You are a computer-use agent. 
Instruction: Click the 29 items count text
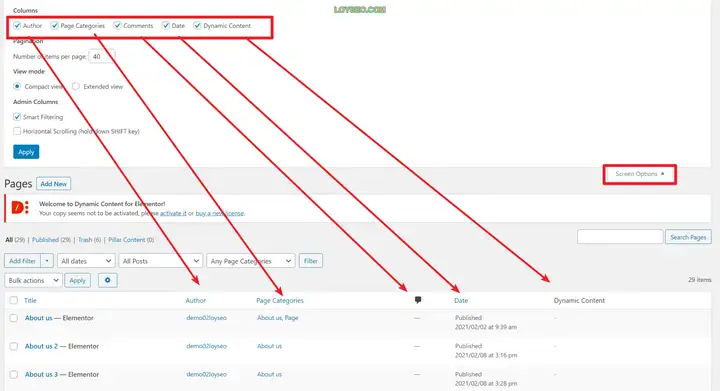pyautogui.click(x=699, y=279)
